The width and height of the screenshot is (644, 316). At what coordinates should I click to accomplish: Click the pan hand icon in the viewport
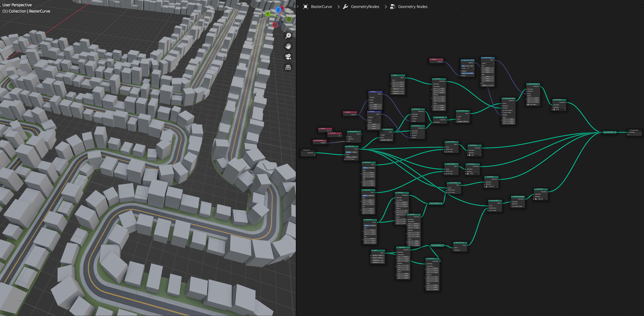[288, 46]
